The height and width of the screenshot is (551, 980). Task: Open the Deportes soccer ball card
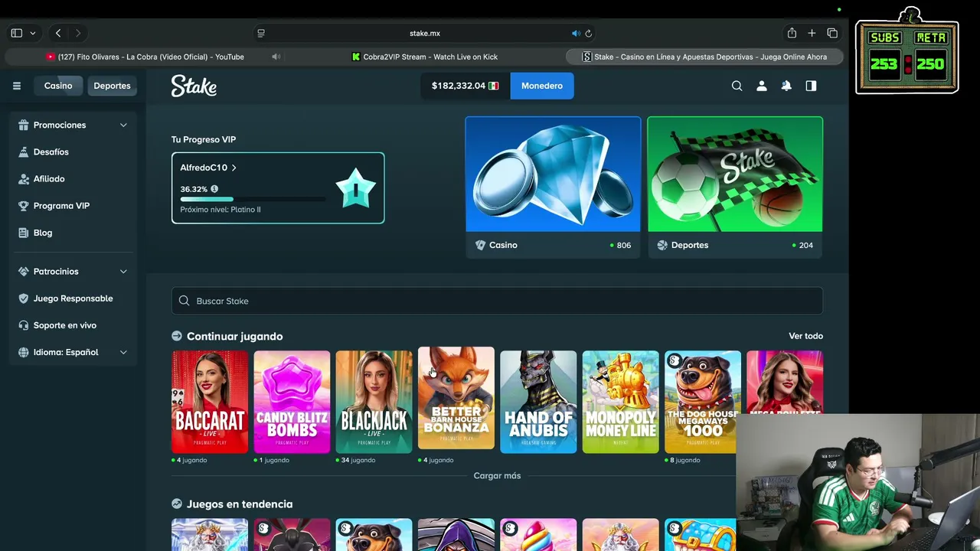(735, 187)
